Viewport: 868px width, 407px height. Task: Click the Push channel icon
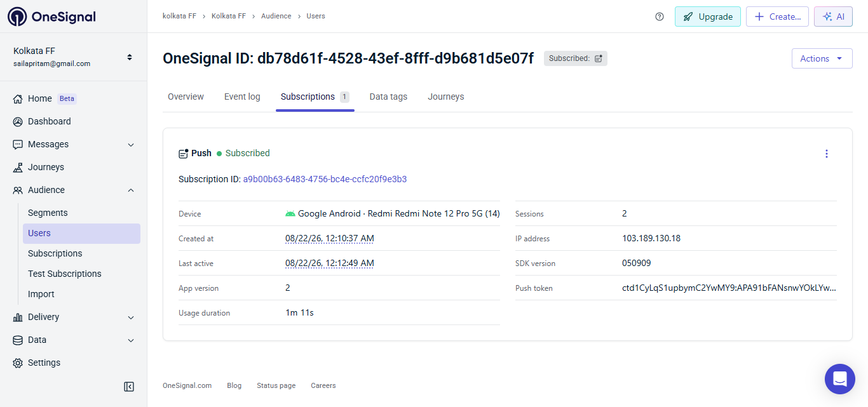[184, 153]
